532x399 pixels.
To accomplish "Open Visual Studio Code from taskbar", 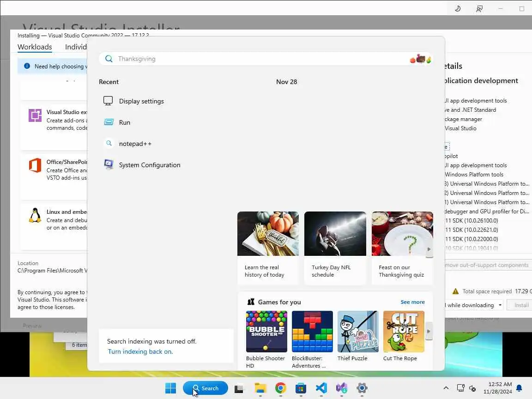I will click(321, 388).
